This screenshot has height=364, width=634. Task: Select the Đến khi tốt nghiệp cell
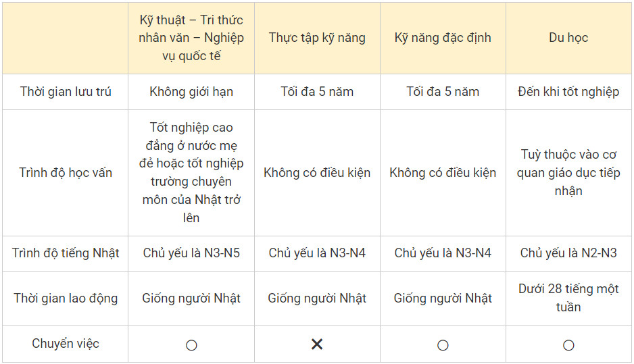point(568,92)
